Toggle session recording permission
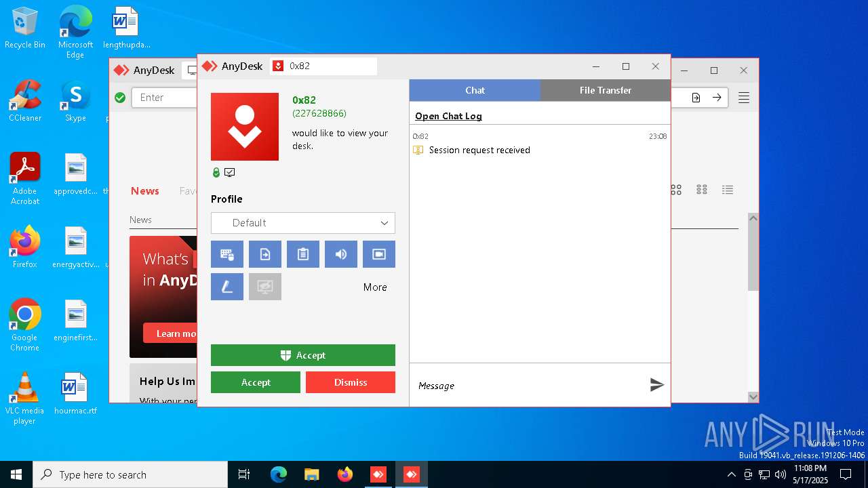Viewport: 868px width, 488px height. pos(379,254)
